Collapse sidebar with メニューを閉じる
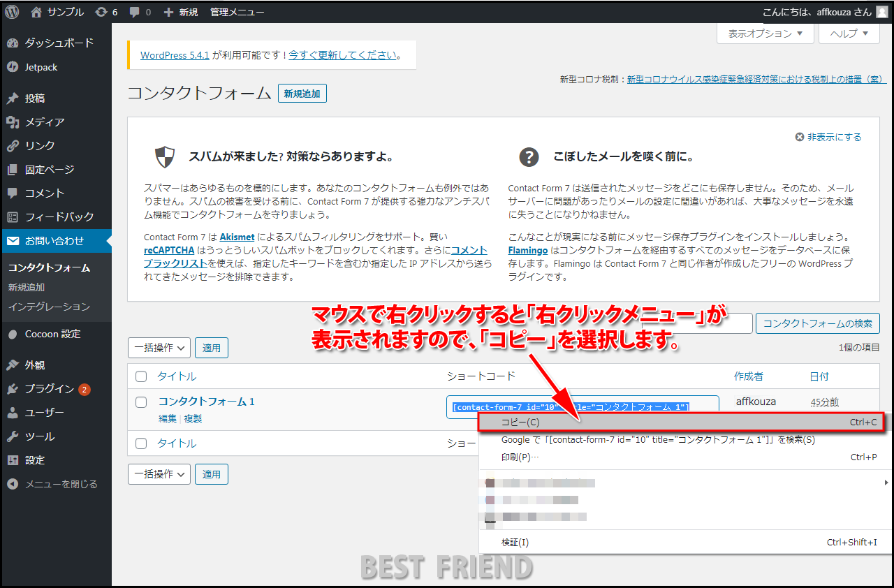 click(x=61, y=484)
